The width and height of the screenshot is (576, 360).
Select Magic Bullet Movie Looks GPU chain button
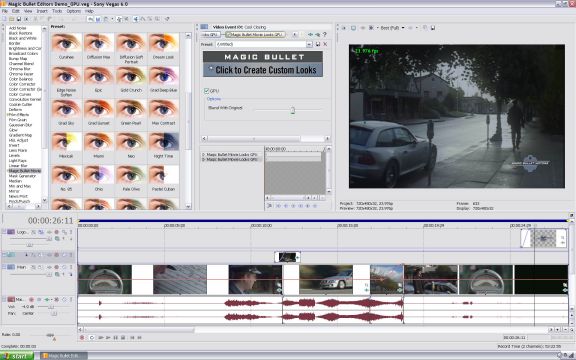point(255,35)
